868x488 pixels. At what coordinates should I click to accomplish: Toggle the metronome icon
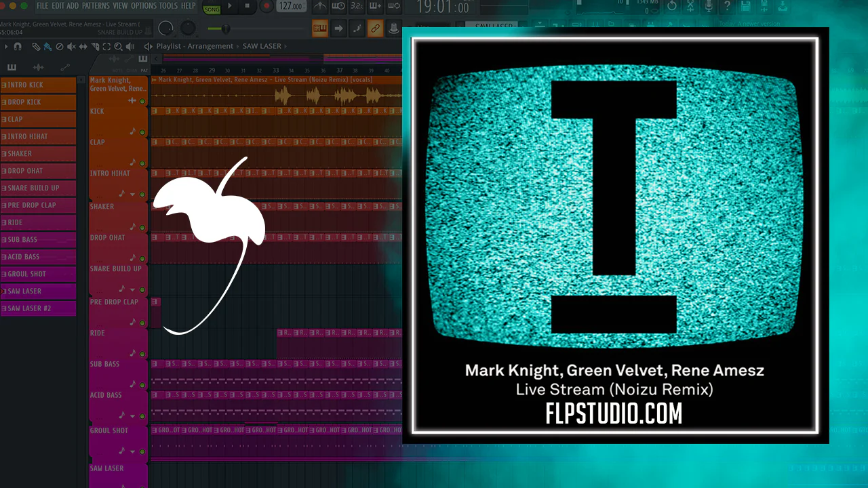coord(319,7)
